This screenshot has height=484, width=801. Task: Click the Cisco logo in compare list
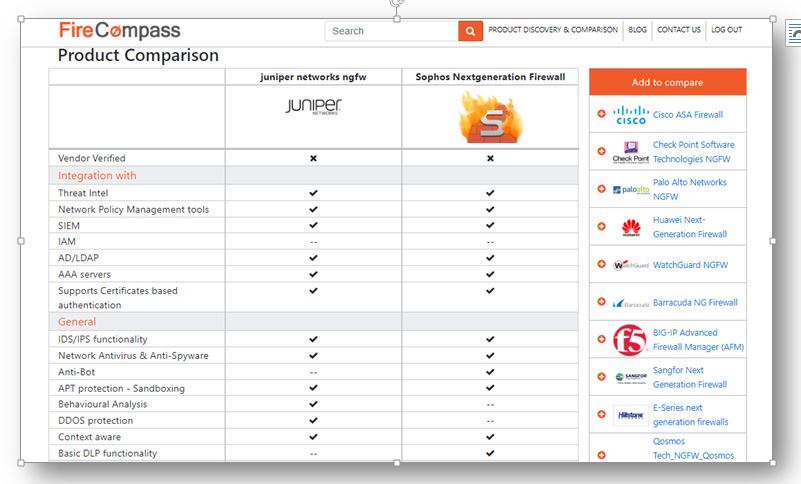[x=631, y=115]
